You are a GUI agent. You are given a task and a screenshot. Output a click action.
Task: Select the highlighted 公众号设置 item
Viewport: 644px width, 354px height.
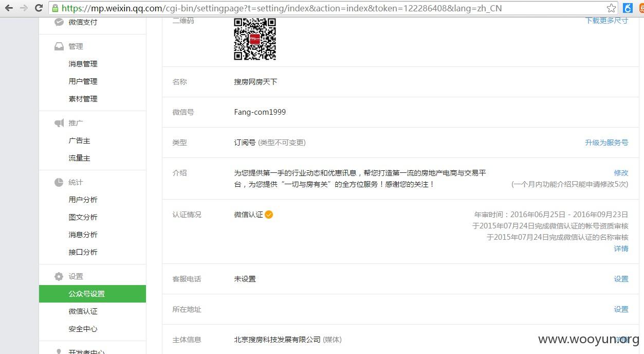[x=93, y=294]
